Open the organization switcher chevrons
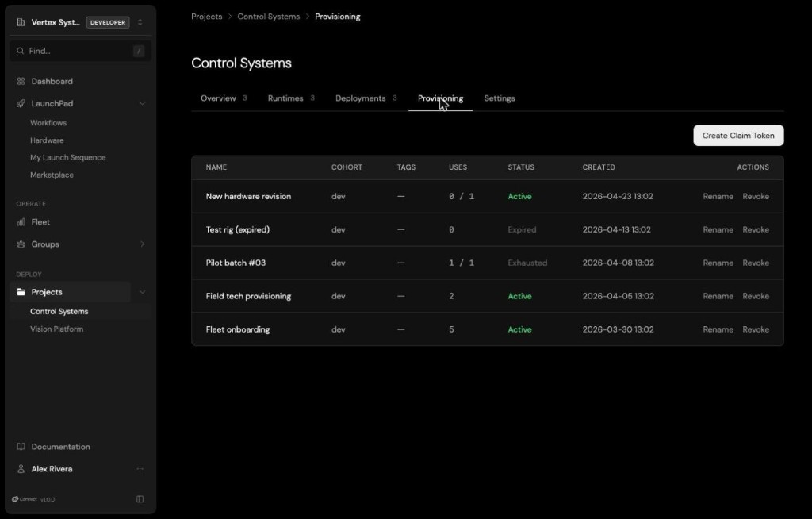 coord(140,22)
